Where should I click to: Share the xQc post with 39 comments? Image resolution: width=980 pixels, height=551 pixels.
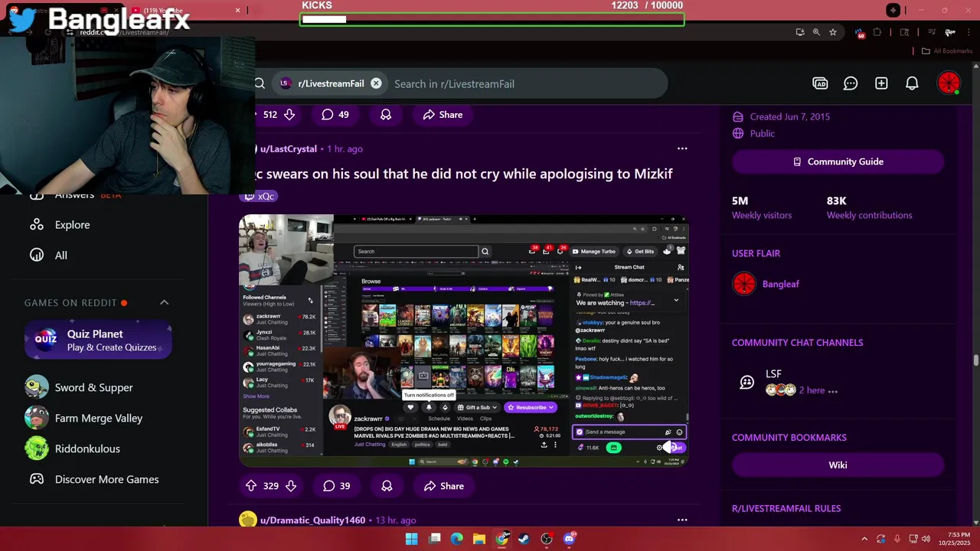[443, 486]
